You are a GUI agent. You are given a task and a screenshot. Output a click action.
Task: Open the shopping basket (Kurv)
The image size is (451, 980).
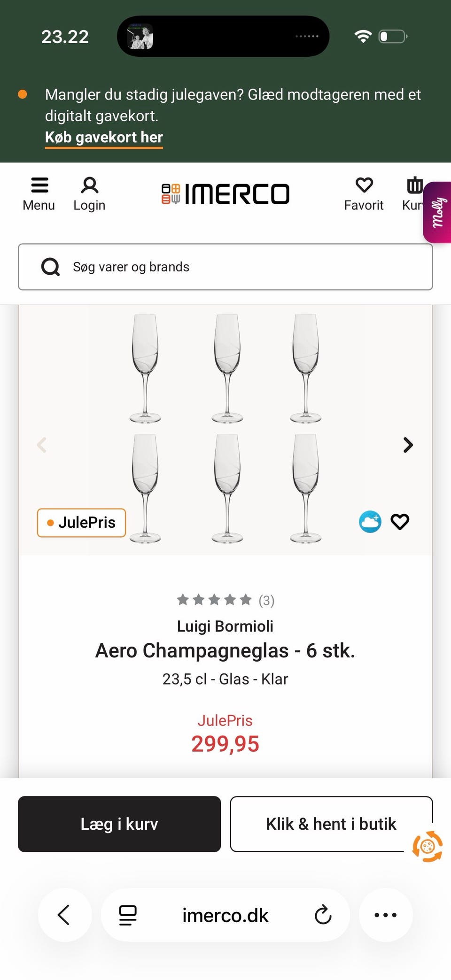click(x=413, y=193)
